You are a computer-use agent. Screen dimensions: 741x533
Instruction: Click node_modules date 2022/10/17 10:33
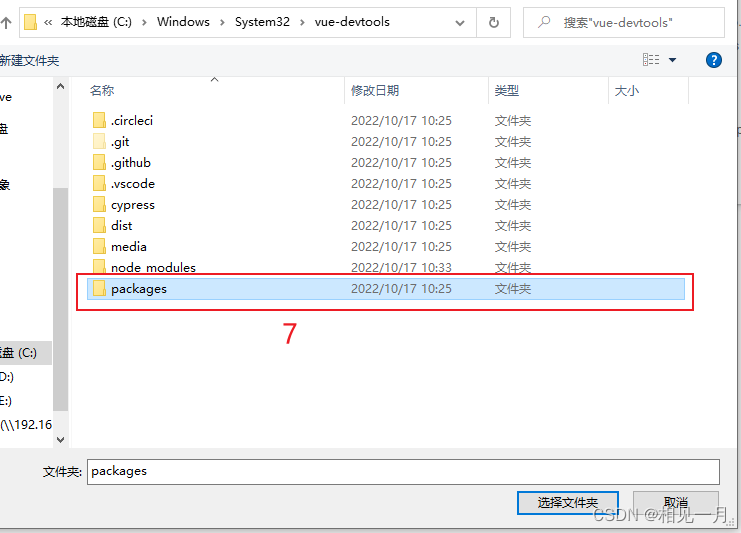pos(401,267)
